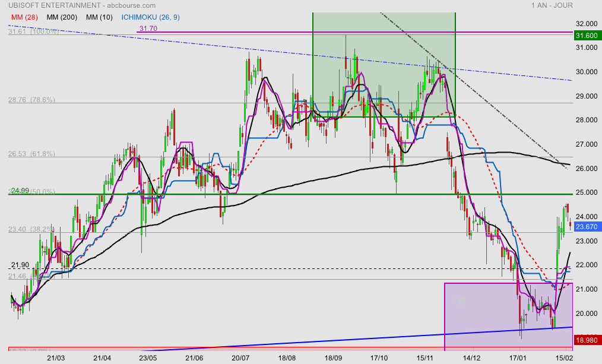Click the 17/10 date on the time axis

(x=379, y=358)
